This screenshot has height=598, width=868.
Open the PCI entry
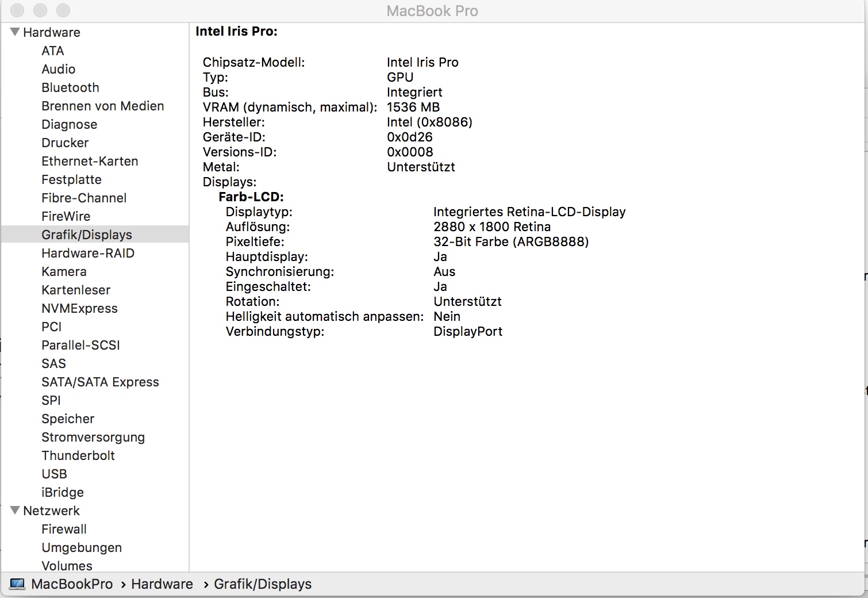51,327
